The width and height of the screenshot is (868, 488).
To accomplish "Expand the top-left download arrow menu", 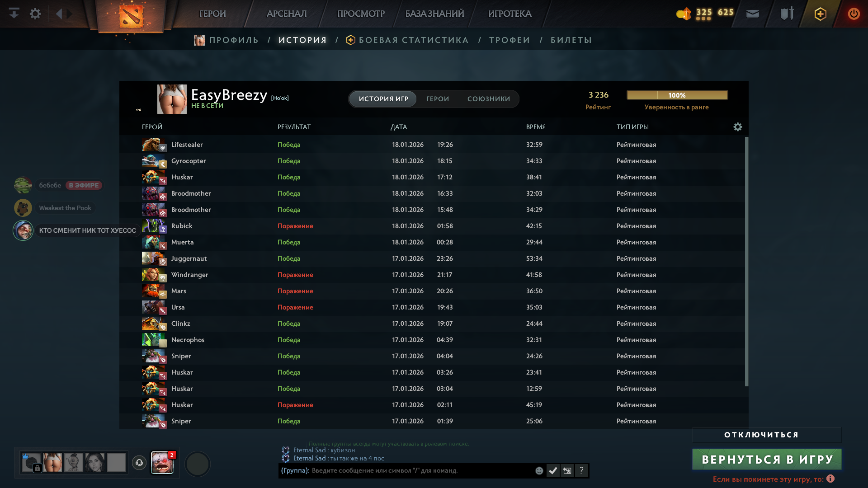I will (x=14, y=14).
